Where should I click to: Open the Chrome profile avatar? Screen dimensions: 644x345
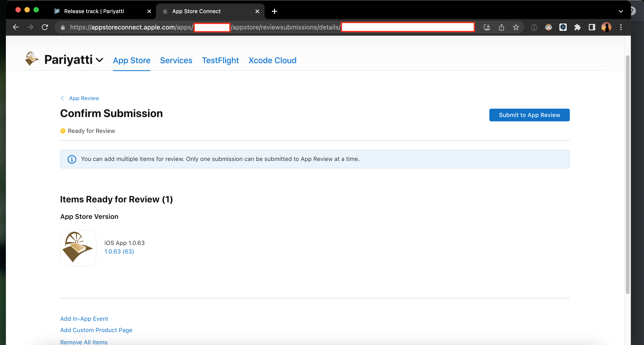[606, 27]
